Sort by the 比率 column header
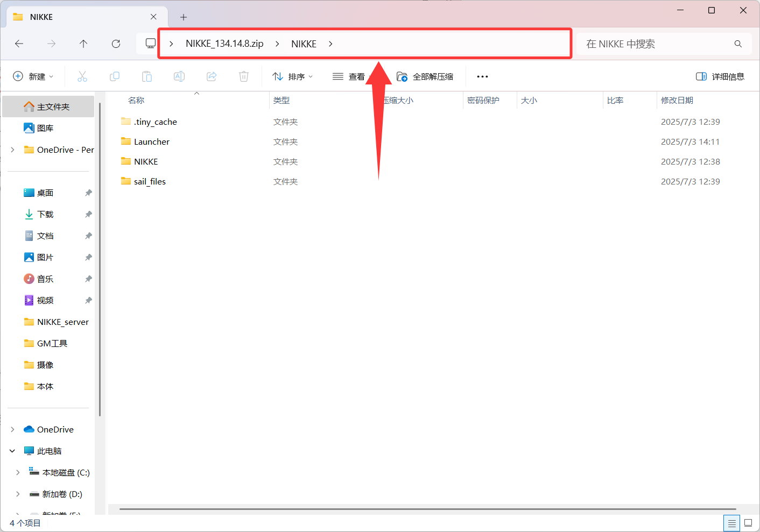Viewport: 760px width, 532px height. click(615, 101)
